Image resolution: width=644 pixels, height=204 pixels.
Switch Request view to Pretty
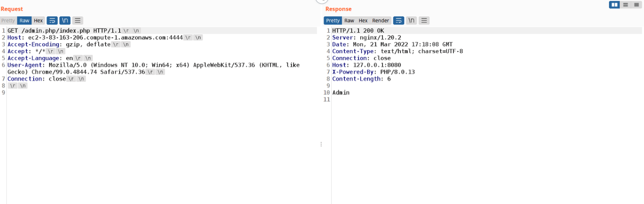point(8,21)
